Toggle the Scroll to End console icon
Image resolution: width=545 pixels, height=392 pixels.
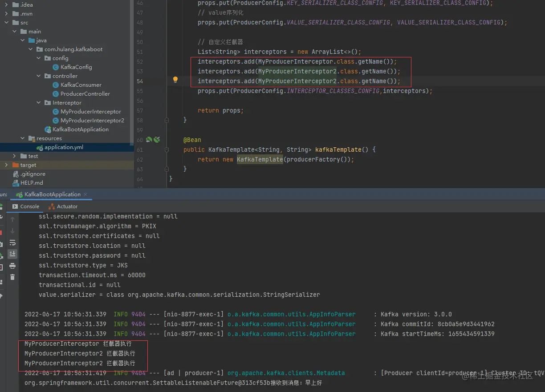point(12,254)
